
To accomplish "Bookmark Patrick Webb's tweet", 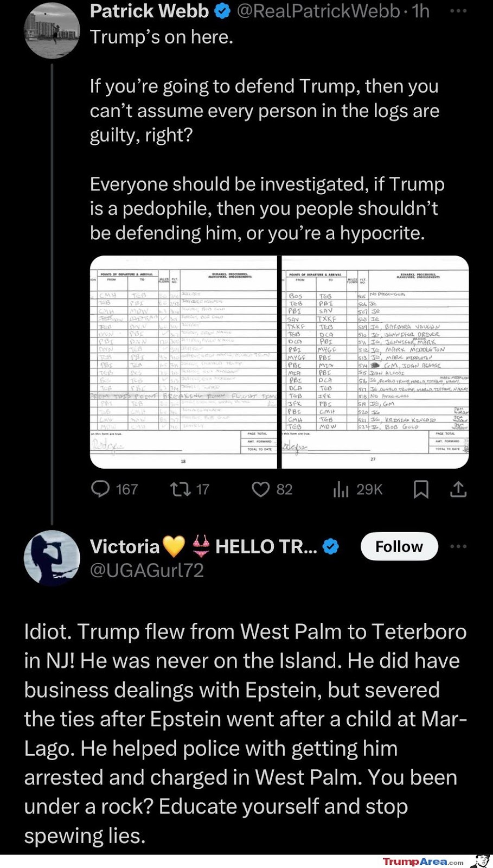I will coord(421,489).
